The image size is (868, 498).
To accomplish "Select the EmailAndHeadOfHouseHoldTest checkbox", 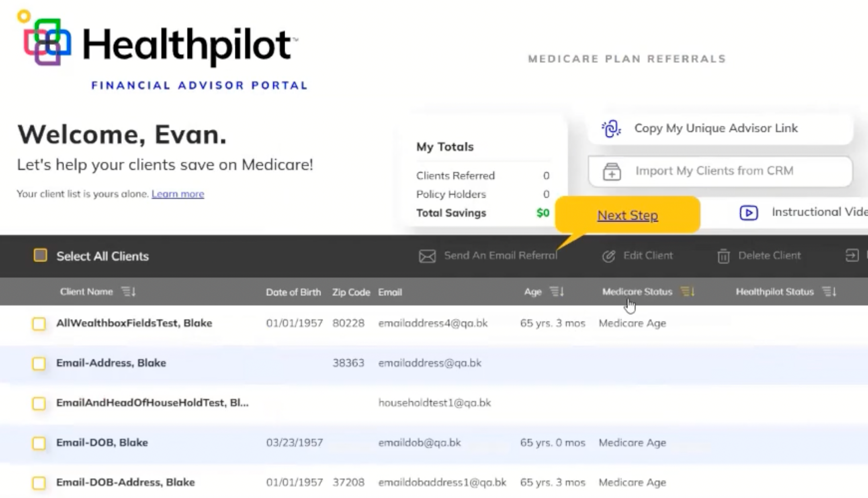I will click(39, 403).
